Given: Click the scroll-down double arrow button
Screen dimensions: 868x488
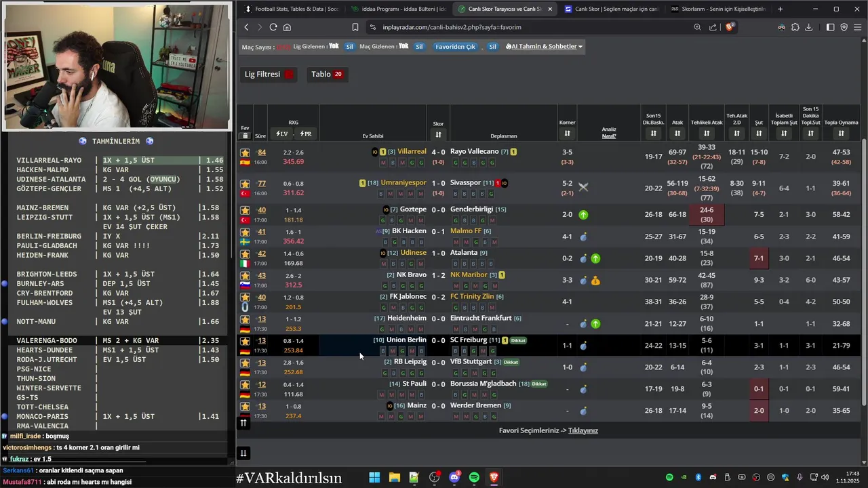Looking at the screenshot, I should click(x=243, y=453).
